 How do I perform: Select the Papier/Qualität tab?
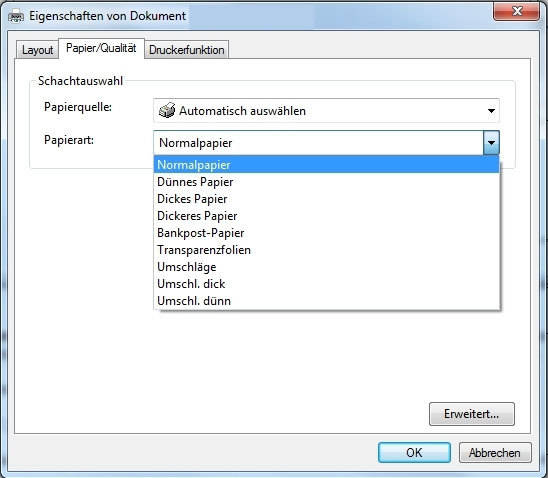(x=101, y=48)
